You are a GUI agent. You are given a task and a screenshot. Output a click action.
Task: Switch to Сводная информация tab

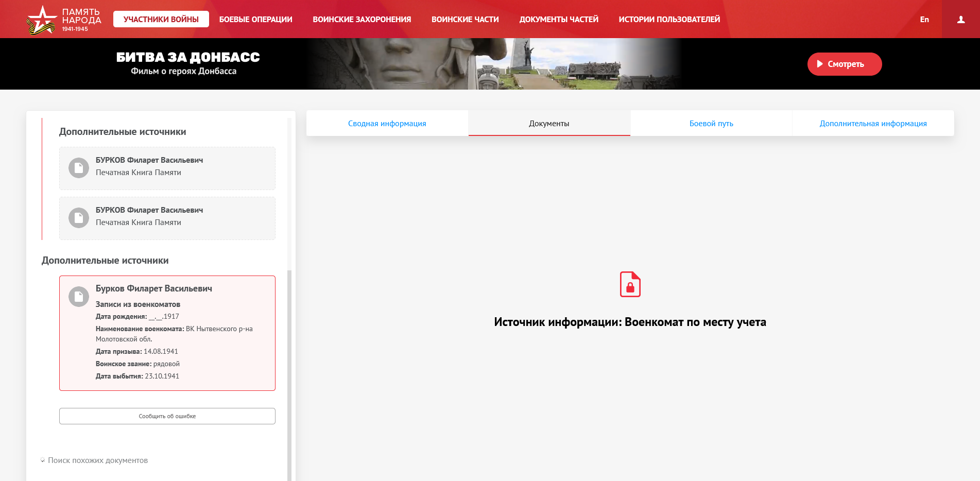coord(387,124)
